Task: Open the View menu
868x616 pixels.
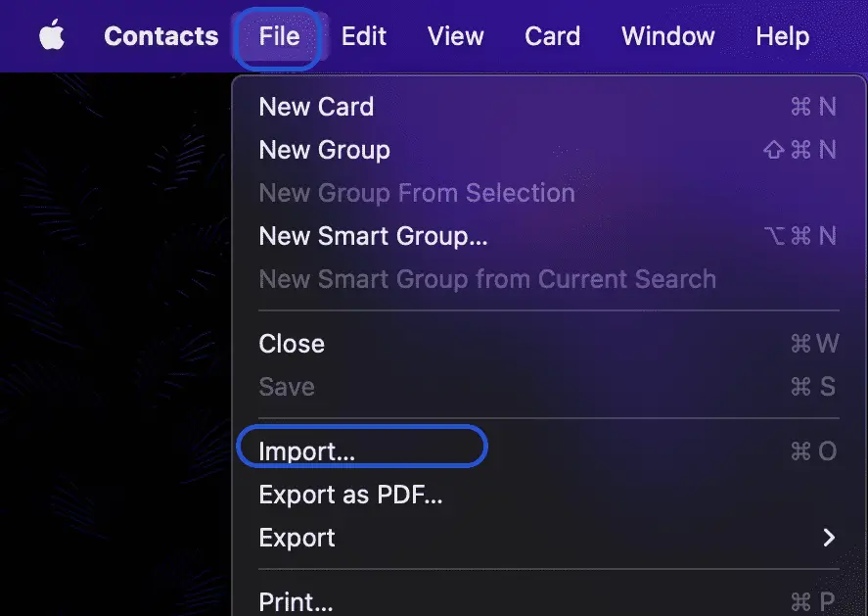Action: [x=456, y=36]
